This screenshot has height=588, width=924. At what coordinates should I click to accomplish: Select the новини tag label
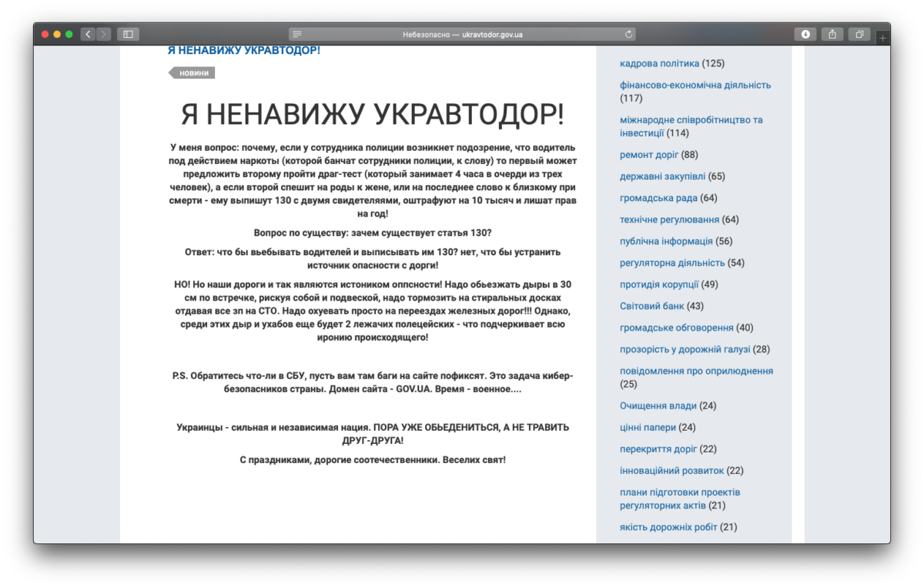tap(193, 72)
